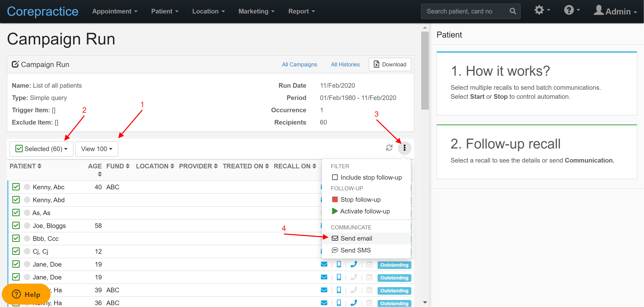Uncheck the As, As row checkbox
Screen dimensions: 644x307
pyautogui.click(x=16, y=213)
